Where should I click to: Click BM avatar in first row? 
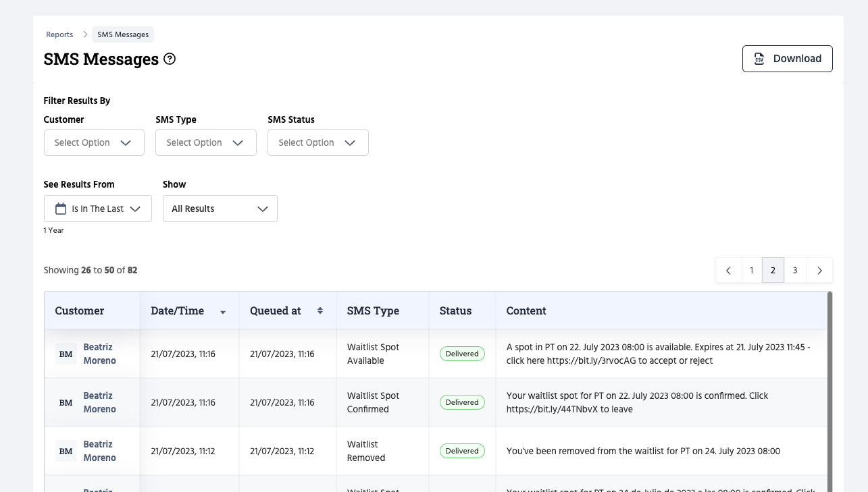pyautogui.click(x=66, y=354)
